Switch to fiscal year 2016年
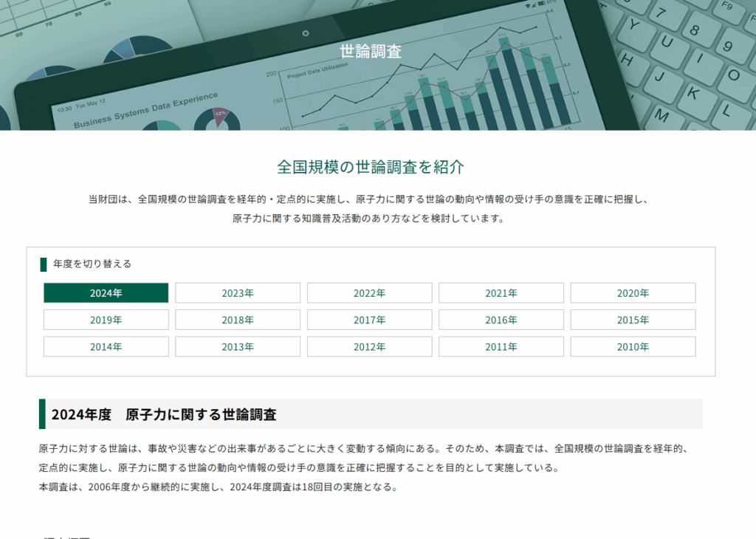756x539 pixels. (501, 320)
